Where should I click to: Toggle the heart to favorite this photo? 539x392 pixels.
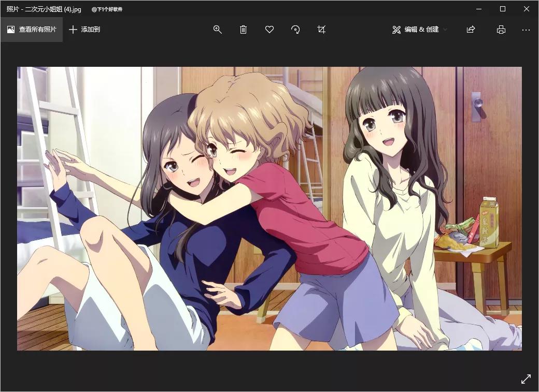(269, 30)
